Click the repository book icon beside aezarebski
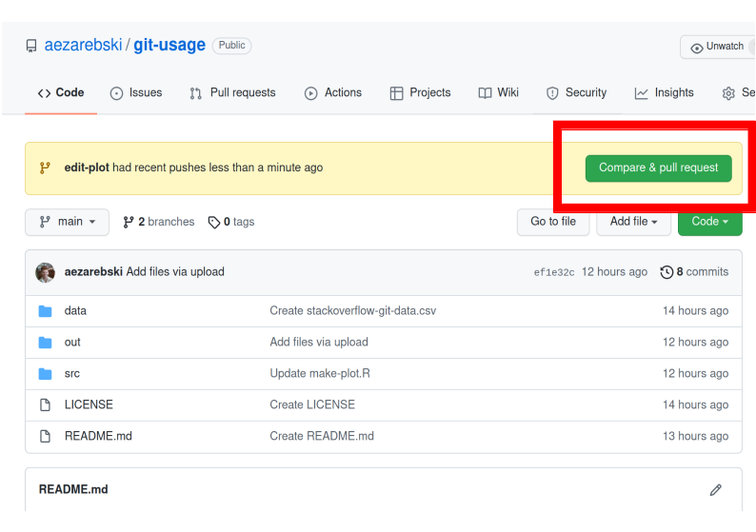 (31, 46)
